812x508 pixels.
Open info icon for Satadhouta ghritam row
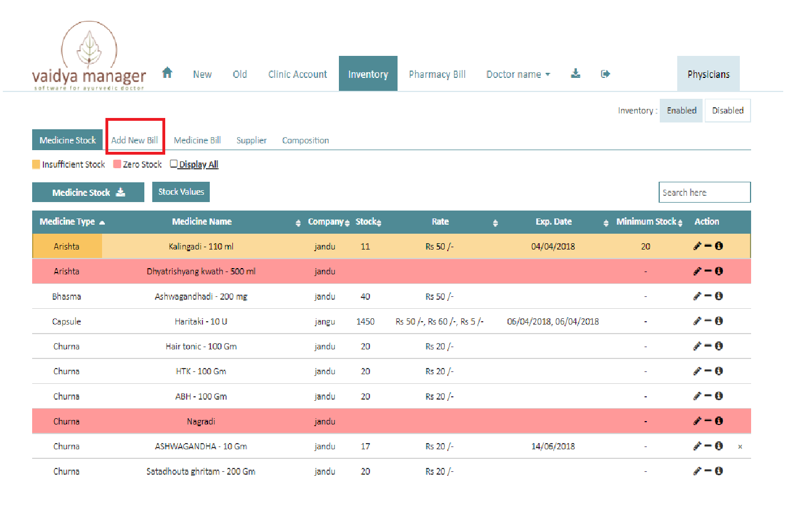(719, 471)
